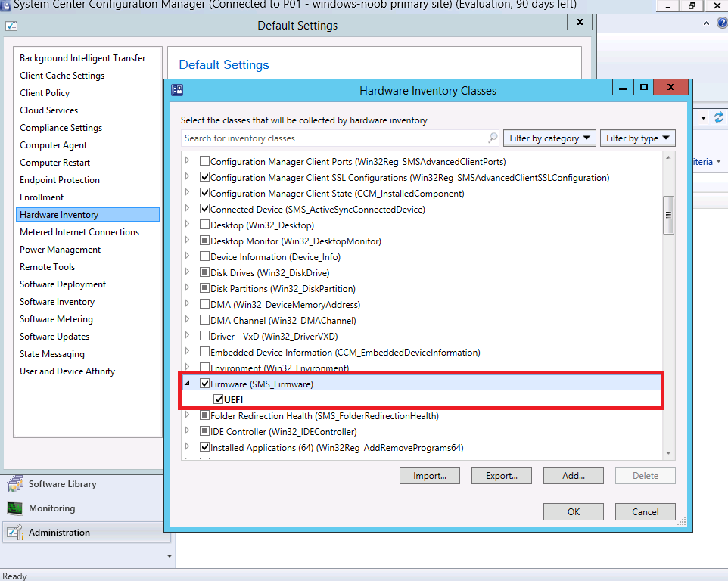Collapse the ribbon with the up chevron
Screen dimensions: 728x581
pyautogui.click(x=706, y=23)
